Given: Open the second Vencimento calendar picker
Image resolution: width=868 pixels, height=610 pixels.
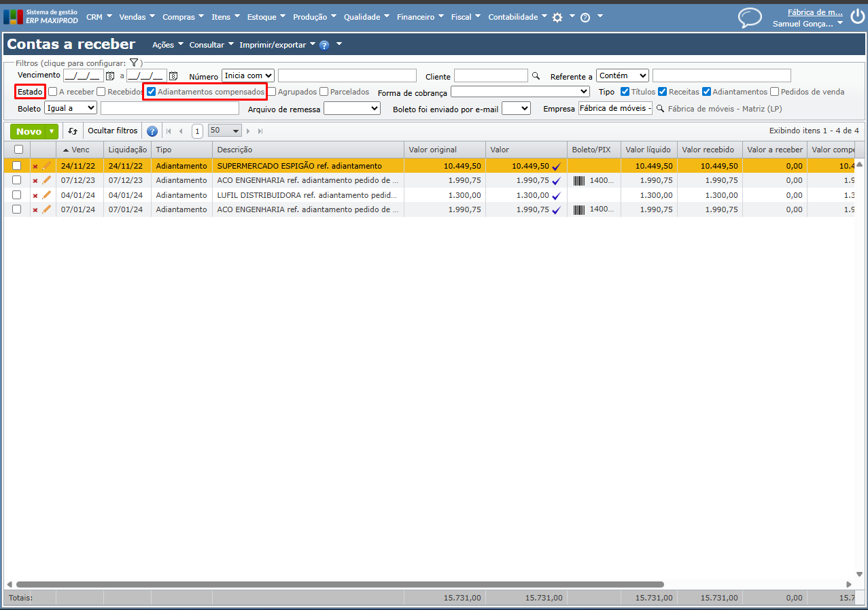Looking at the screenshot, I should point(173,76).
